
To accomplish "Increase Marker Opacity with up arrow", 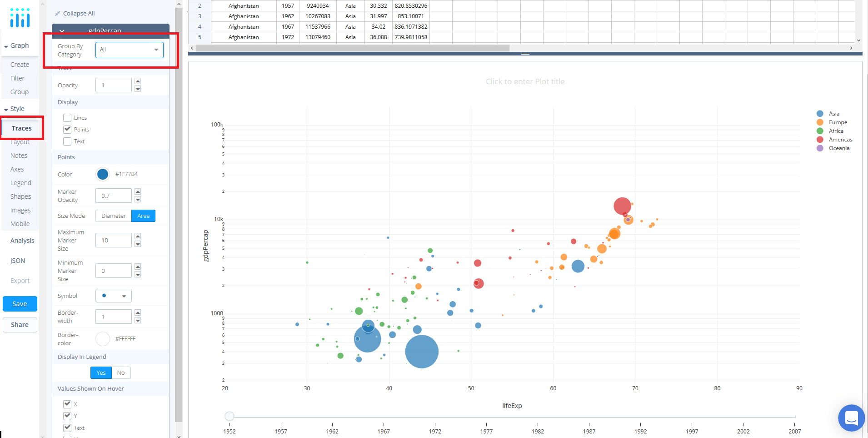I will [138, 192].
